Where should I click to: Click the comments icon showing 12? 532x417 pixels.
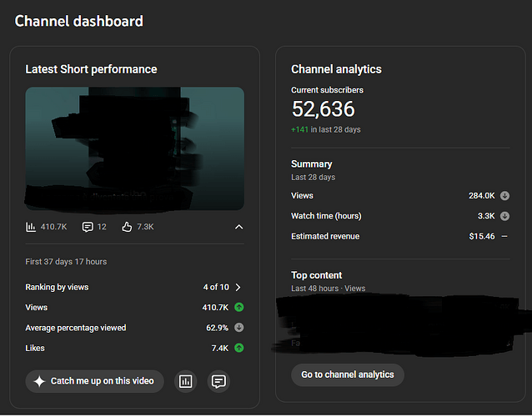pos(88,227)
